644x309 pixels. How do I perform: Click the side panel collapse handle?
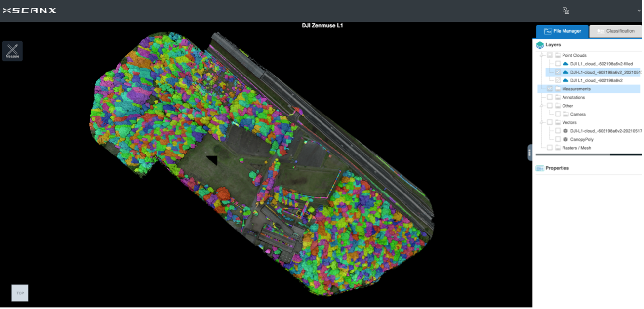click(x=530, y=153)
